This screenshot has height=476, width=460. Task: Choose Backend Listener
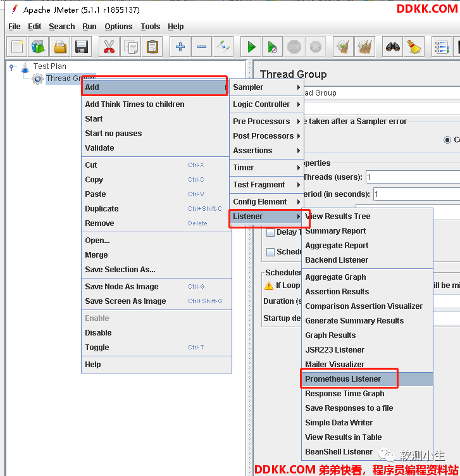coord(367,260)
